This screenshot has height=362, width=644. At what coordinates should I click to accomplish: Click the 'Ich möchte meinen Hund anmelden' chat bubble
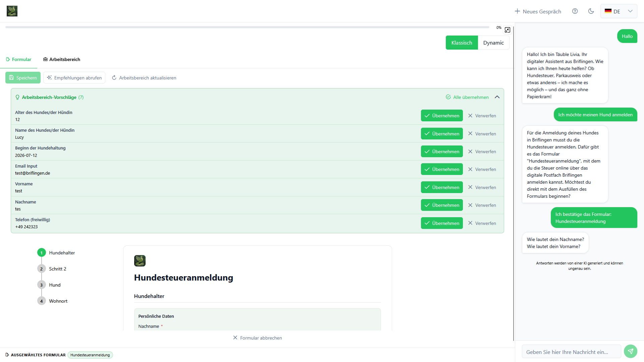[595, 115]
